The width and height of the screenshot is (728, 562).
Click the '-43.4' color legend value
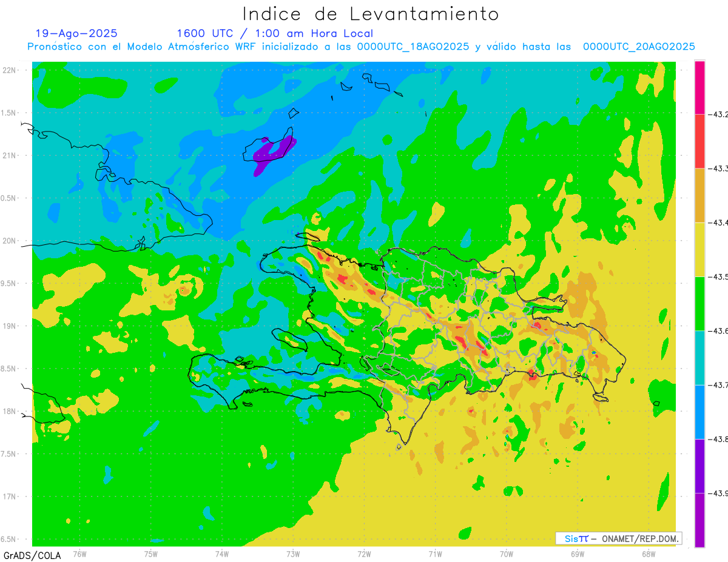pyautogui.click(x=718, y=222)
